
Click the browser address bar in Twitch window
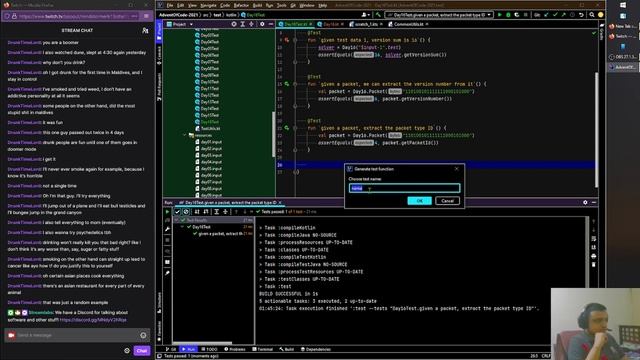pos(71,16)
